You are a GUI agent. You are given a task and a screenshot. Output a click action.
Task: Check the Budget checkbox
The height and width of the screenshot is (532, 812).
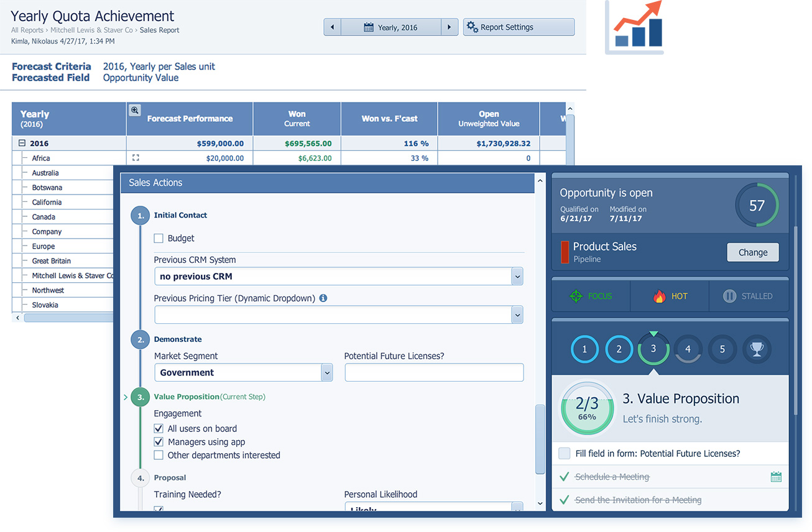click(x=159, y=238)
